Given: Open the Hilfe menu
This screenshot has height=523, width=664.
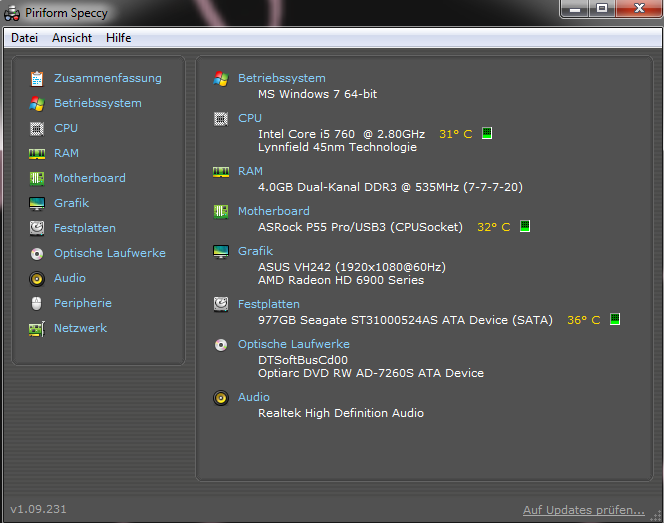Looking at the screenshot, I should [x=119, y=38].
